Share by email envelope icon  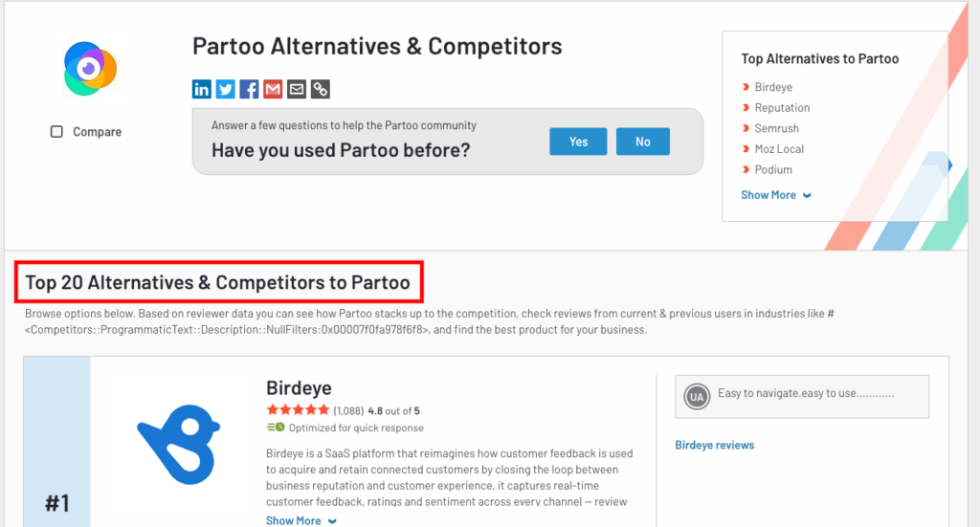[x=297, y=89]
